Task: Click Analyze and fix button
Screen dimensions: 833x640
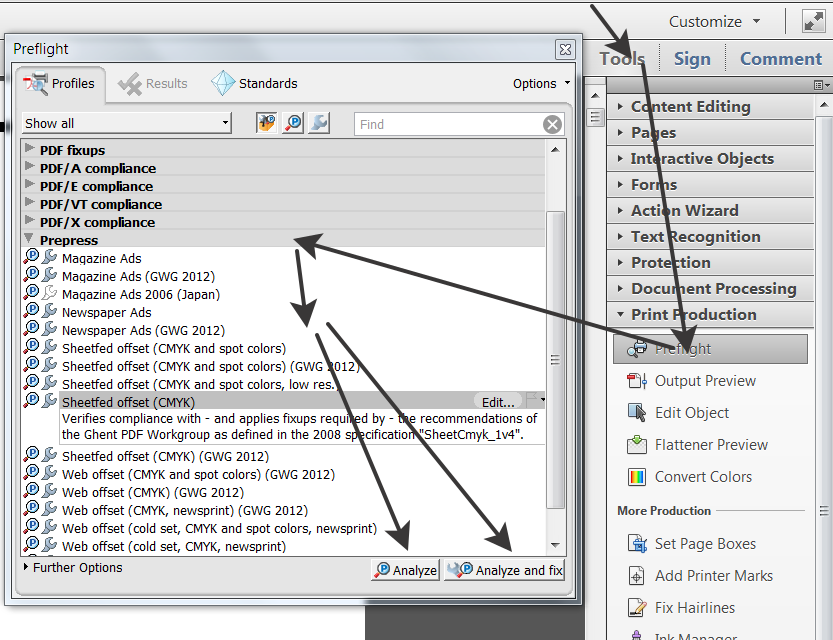Action: [504, 570]
